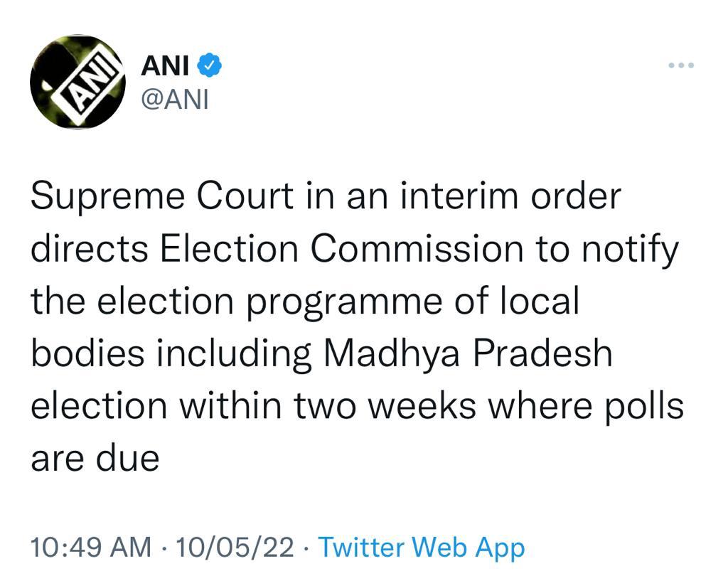
Task: Open the ANI profile picture
Action: pyautogui.click(x=78, y=82)
